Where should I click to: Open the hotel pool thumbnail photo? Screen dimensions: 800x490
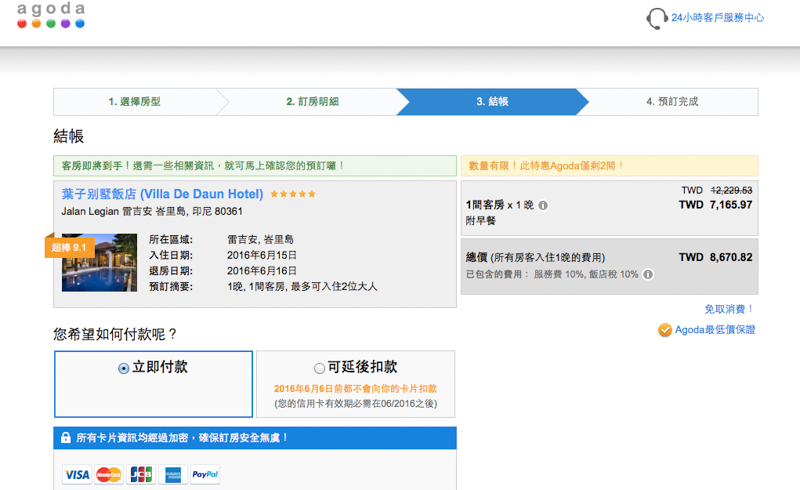[x=99, y=263]
